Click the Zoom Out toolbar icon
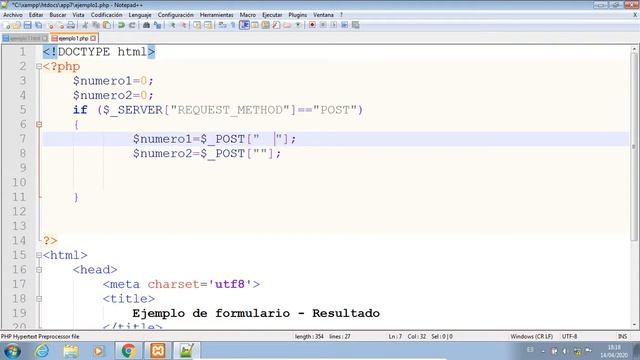 pyautogui.click(x=184, y=25)
